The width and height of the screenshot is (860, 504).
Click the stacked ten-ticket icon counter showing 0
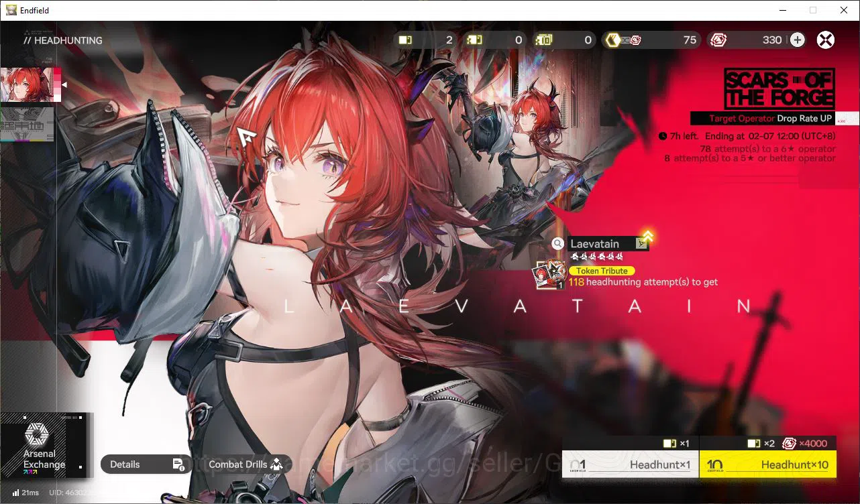pos(564,40)
